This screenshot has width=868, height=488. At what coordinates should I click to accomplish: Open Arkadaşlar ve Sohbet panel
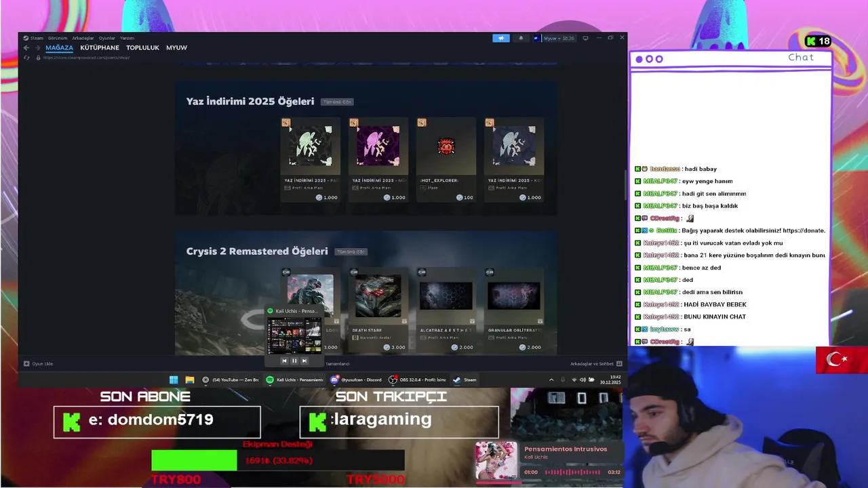(596, 364)
